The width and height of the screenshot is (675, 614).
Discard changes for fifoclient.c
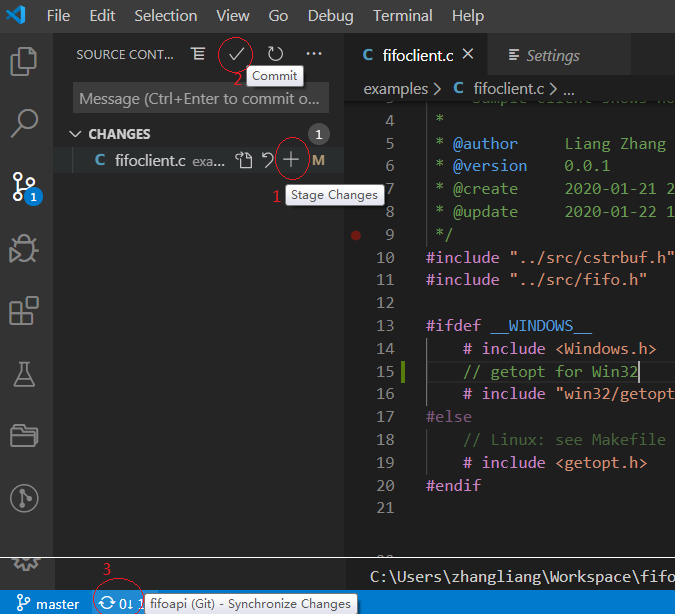(268, 160)
